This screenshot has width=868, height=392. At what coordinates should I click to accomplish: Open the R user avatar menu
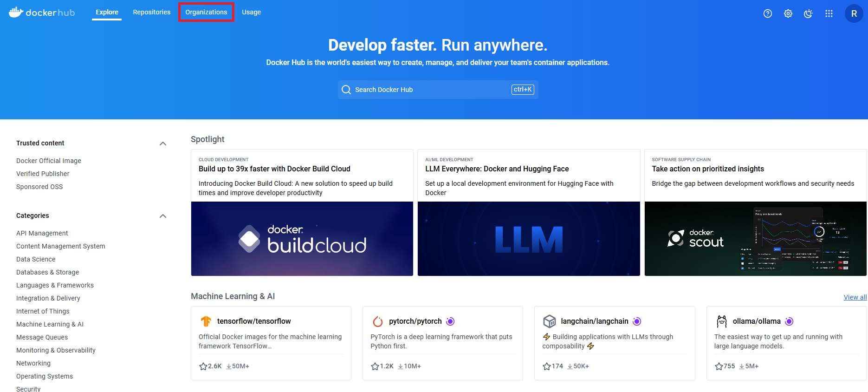[x=854, y=13]
